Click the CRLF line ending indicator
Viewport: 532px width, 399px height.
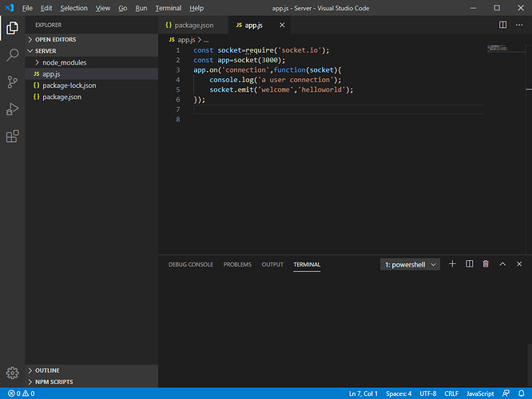coord(451,393)
